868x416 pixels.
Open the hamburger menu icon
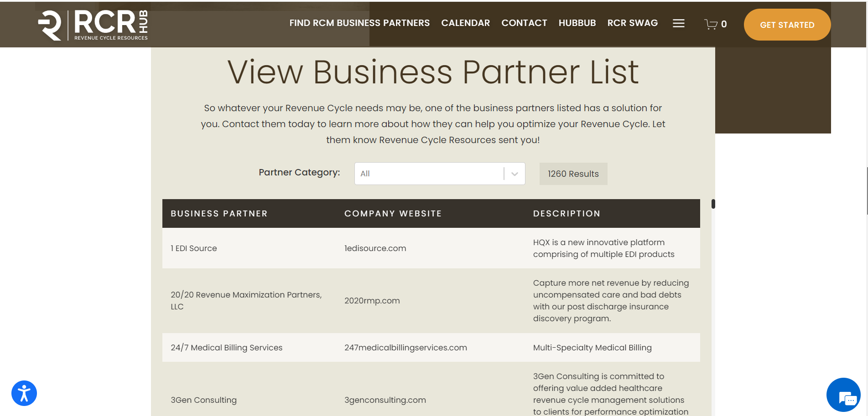point(678,23)
